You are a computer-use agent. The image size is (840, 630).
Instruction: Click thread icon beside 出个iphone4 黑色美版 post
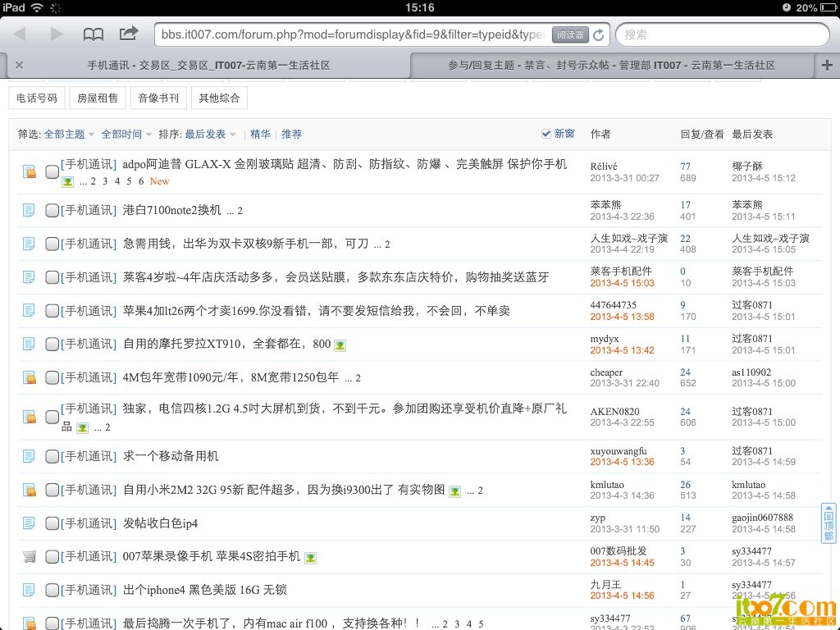pyautogui.click(x=29, y=590)
